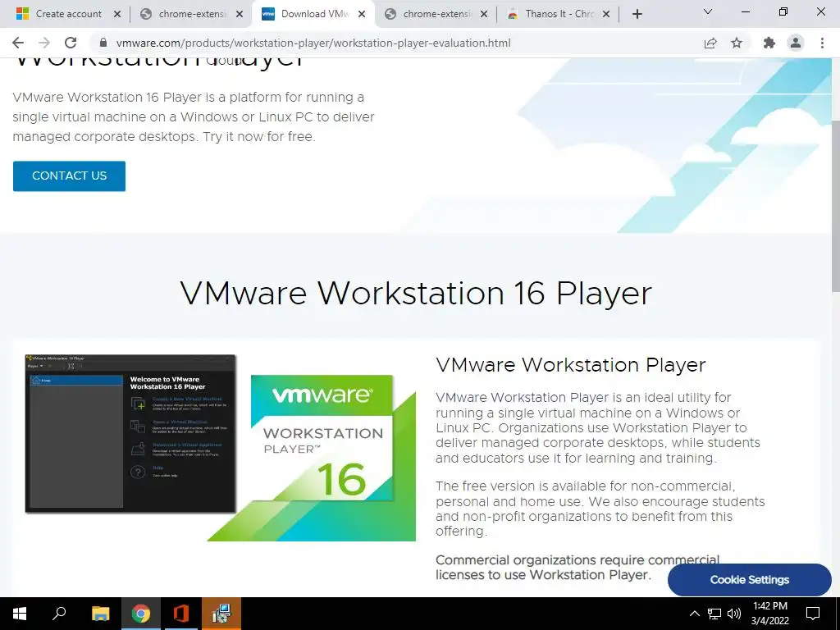This screenshot has height=630, width=840.
Task: Open the Chrome profile avatar
Action: click(x=796, y=43)
